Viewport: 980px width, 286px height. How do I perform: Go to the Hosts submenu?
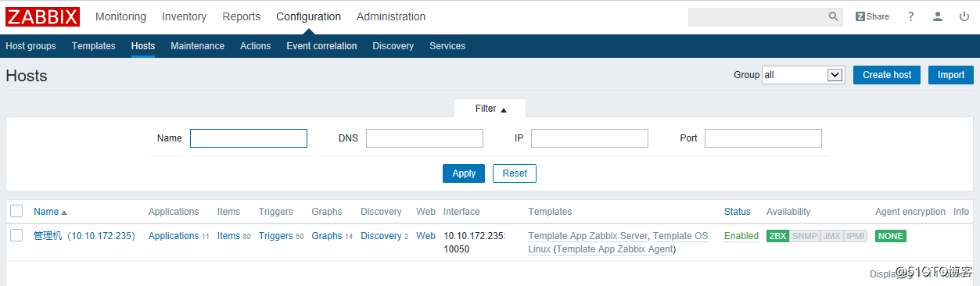[143, 46]
